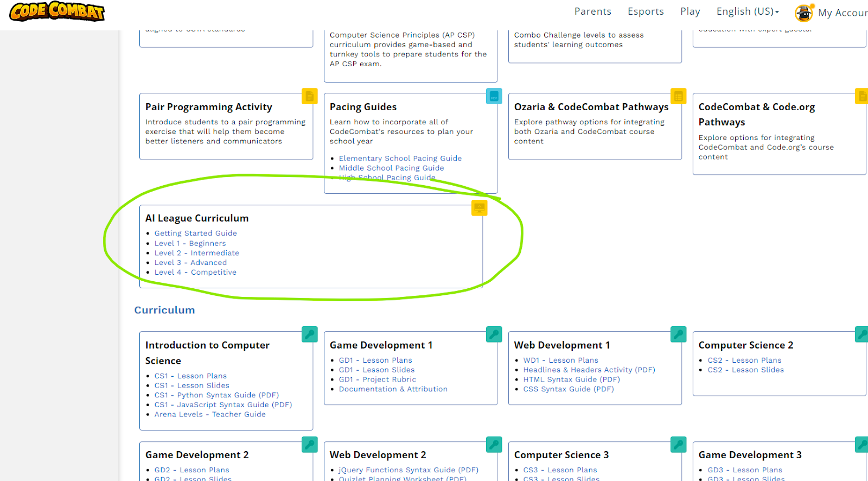Open CS2 - Lesson Plans link
Viewport: 868px width, 481px height.
744,360
